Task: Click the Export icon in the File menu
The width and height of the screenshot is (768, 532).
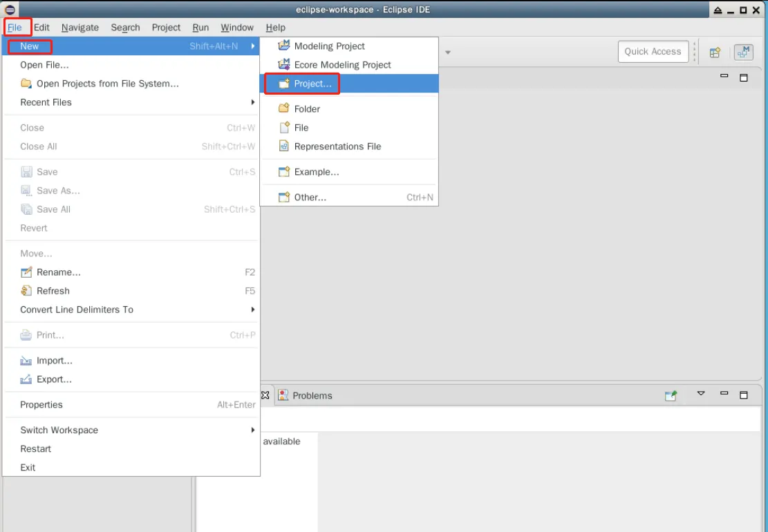Action: click(26, 379)
